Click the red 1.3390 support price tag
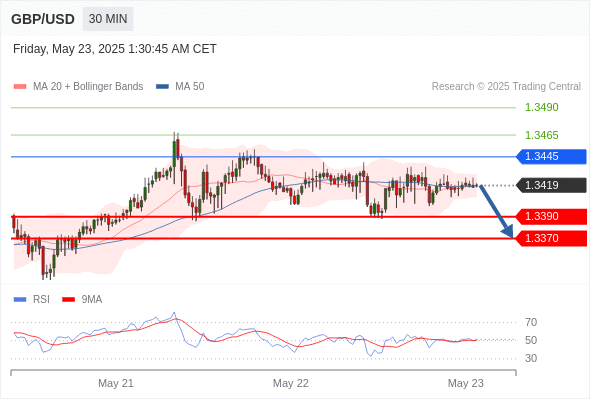Viewport: 590px width, 400px height. [551, 216]
